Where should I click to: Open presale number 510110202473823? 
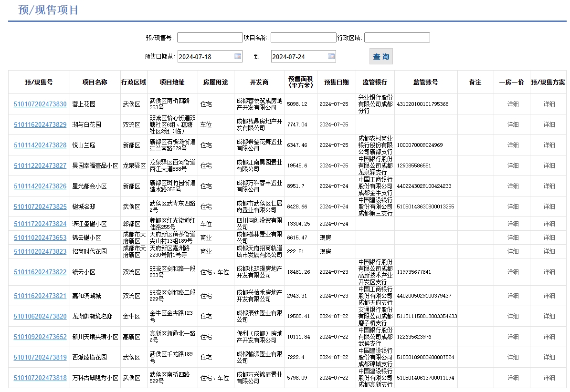[x=40, y=251]
